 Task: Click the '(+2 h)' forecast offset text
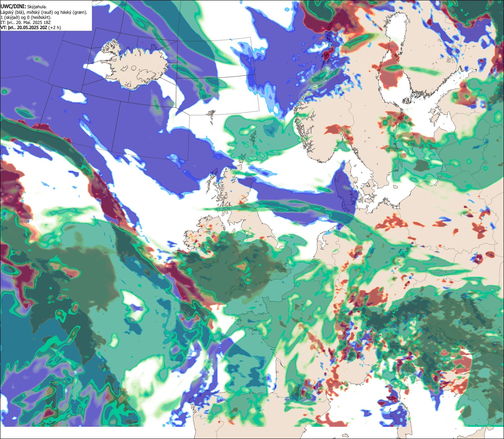click(x=54, y=28)
